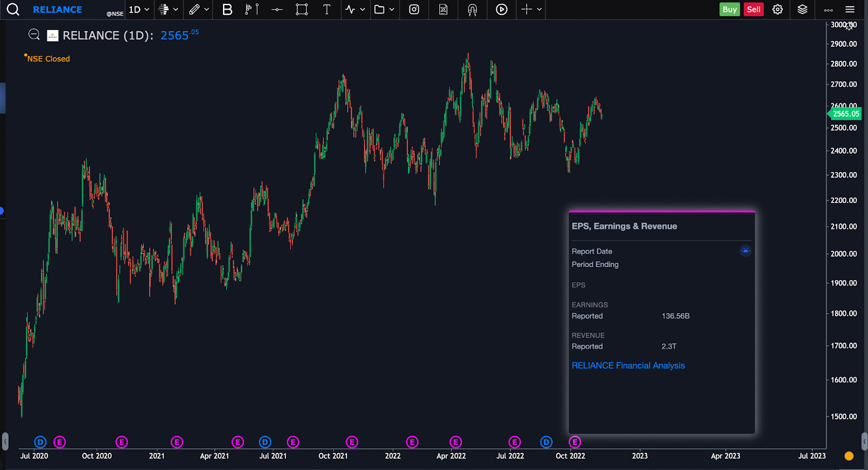
Task: Select the horizontal line slider tool
Action: click(277, 9)
